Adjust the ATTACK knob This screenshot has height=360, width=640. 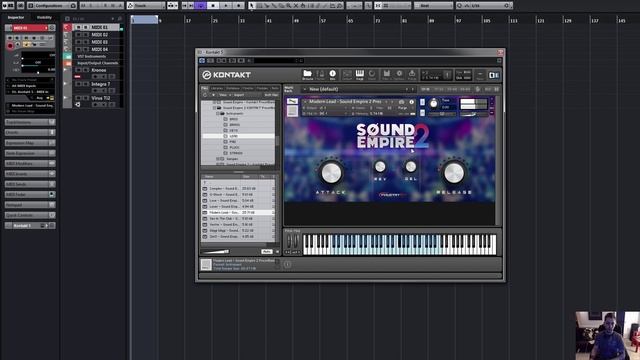pyautogui.click(x=331, y=173)
